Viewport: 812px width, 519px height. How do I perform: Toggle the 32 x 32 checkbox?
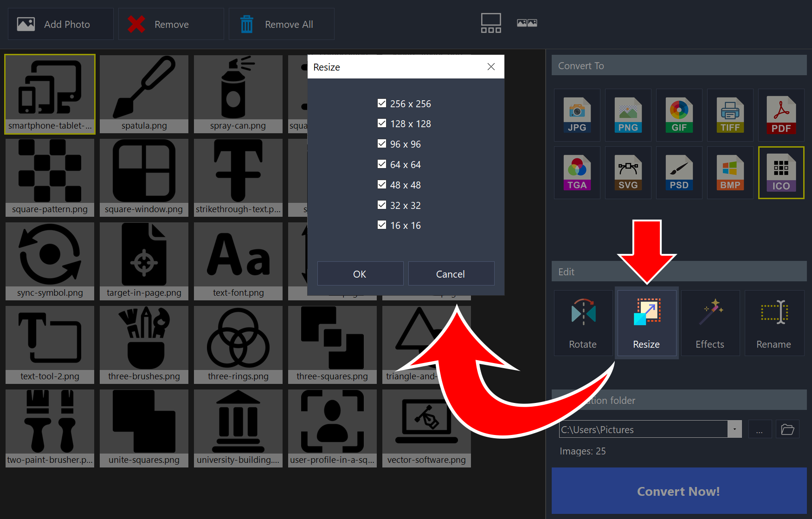(x=382, y=205)
